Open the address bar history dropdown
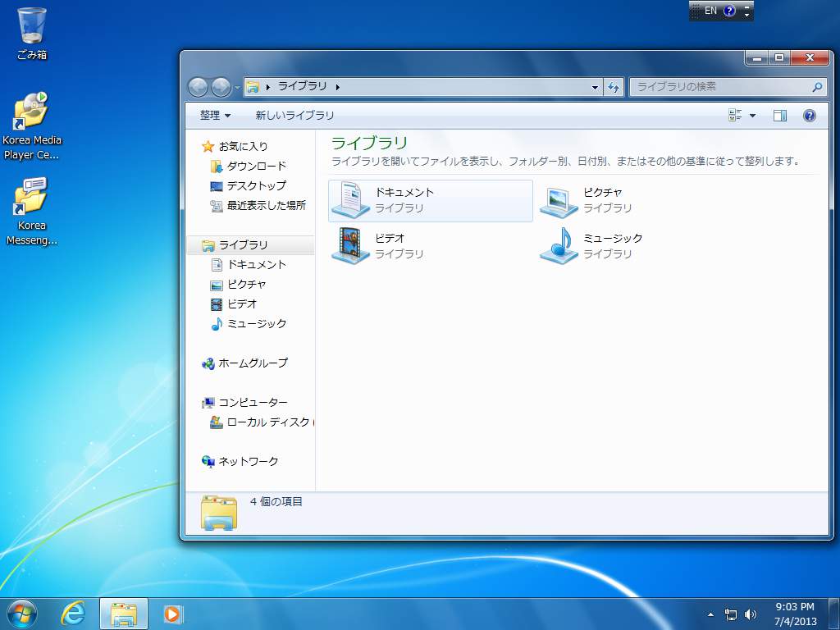This screenshot has height=630, width=840. point(596,87)
